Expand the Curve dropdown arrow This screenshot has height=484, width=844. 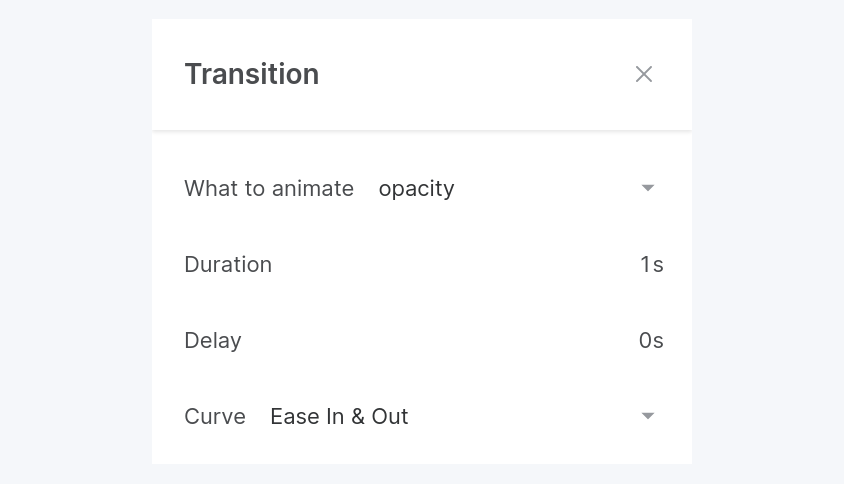pos(648,416)
